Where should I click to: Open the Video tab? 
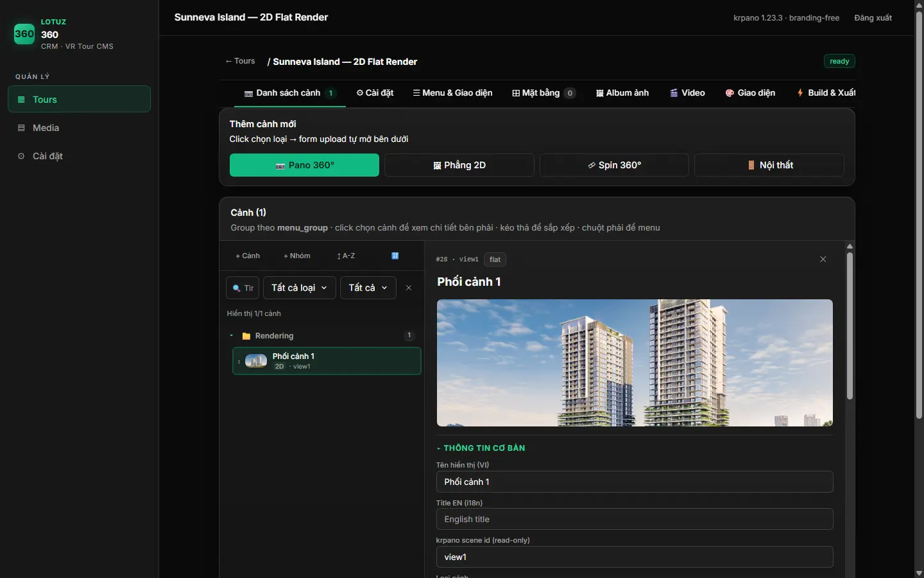[687, 93]
